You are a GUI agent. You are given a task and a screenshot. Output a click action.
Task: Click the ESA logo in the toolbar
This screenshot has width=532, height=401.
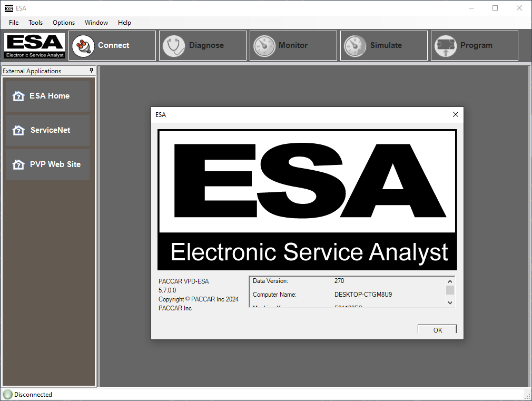[35, 45]
